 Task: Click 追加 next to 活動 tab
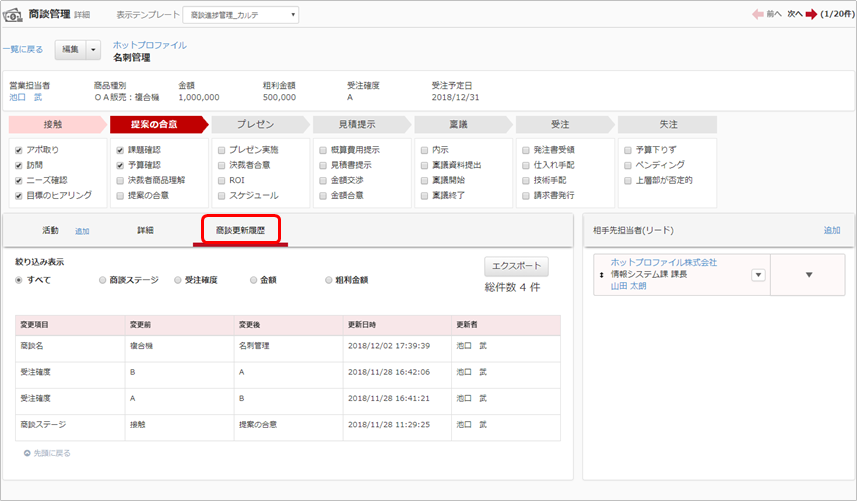pyautogui.click(x=82, y=231)
